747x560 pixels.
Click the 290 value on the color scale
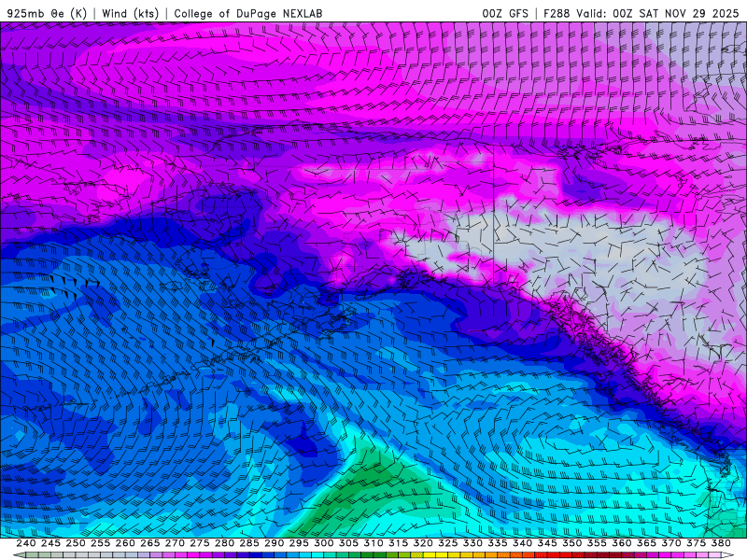[274, 543]
